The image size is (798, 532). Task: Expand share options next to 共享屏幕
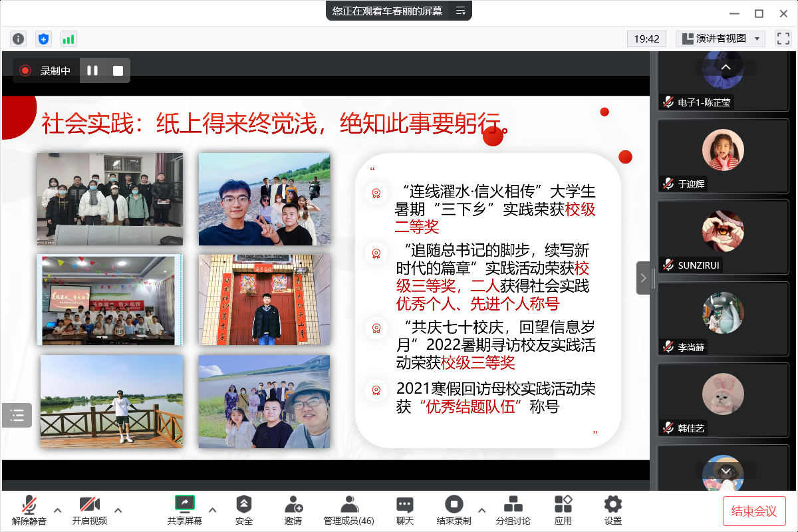[x=212, y=512]
